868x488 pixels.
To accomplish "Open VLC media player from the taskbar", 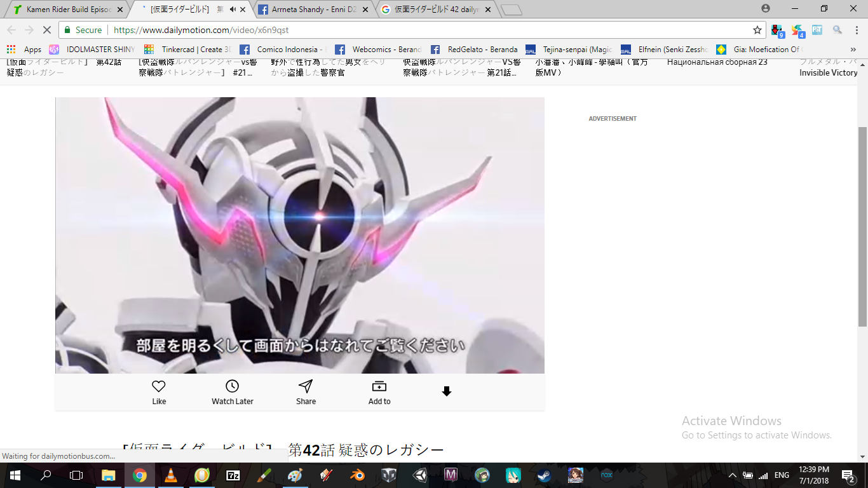I will [171, 475].
